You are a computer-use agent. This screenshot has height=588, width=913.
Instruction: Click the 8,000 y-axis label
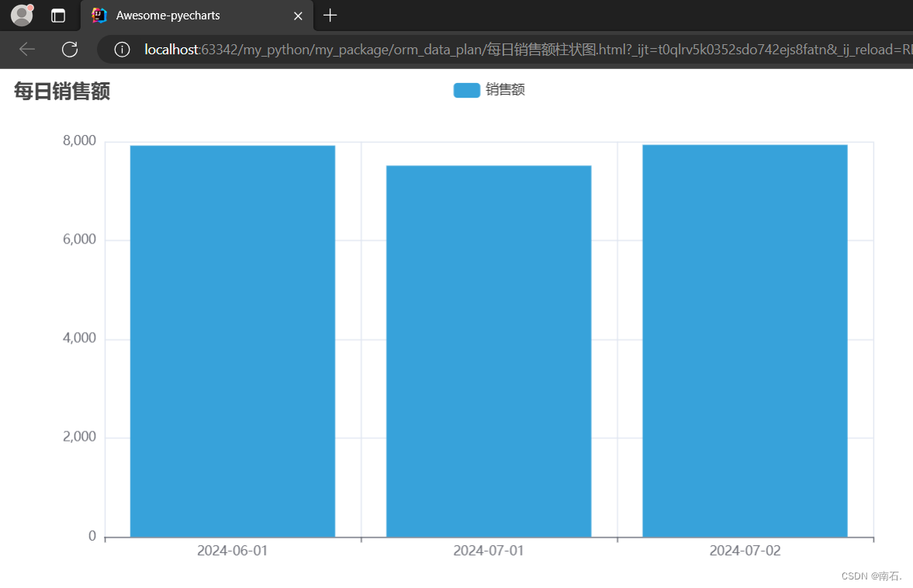pyautogui.click(x=79, y=140)
